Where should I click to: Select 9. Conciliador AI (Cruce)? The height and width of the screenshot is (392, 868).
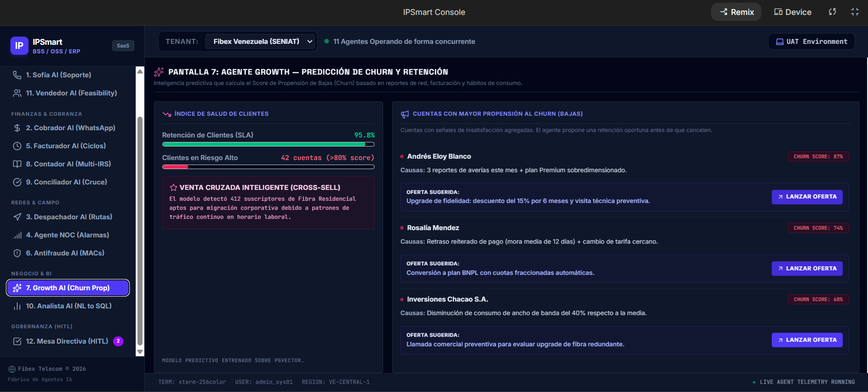pyautogui.click(x=68, y=182)
